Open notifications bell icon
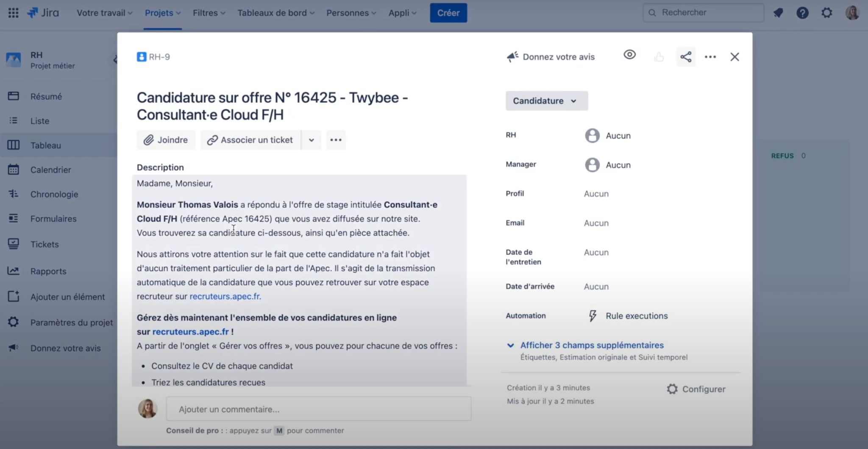 click(778, 13)
